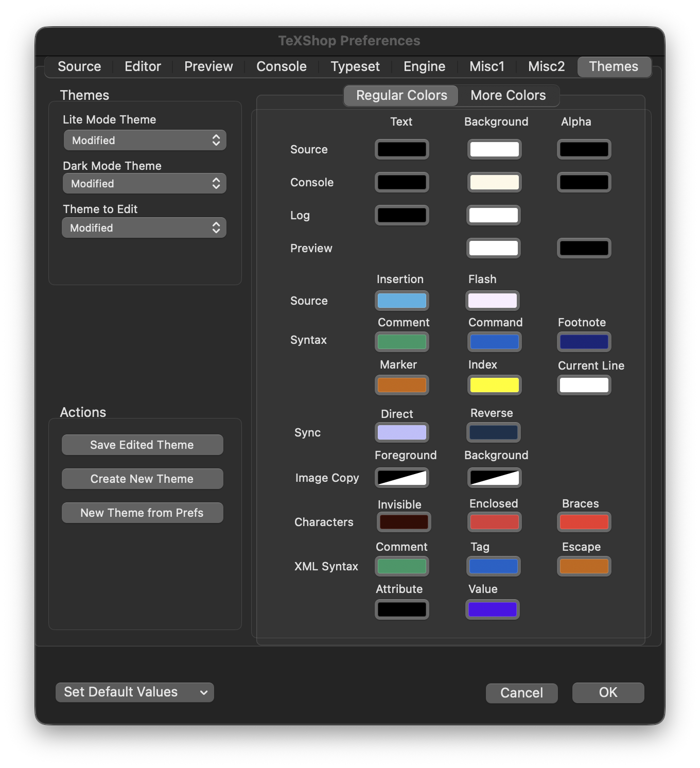The height and width of the screenshot is (768, 700).
Task: Open the Lite Mode Theme dropdown
Action: pos(145,141)
